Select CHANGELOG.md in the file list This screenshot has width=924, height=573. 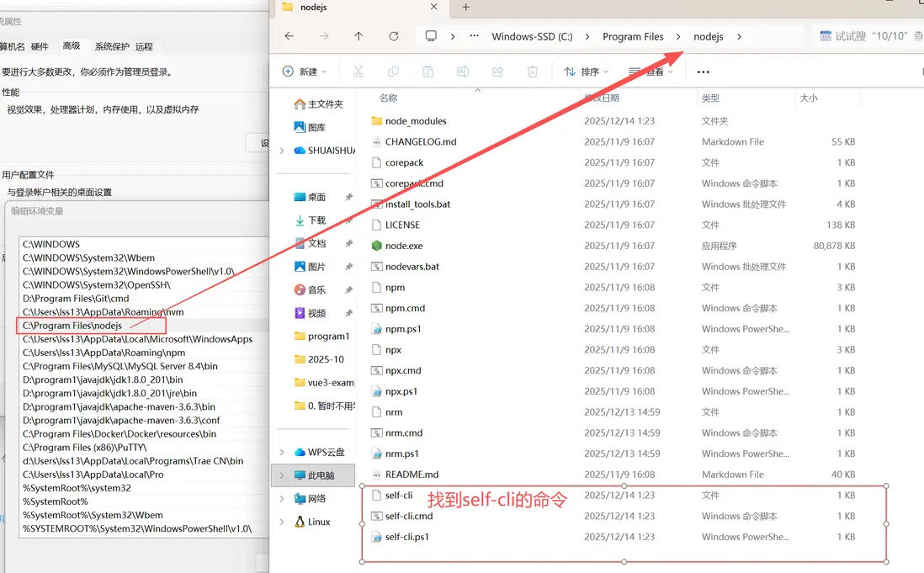pos(421,142)
